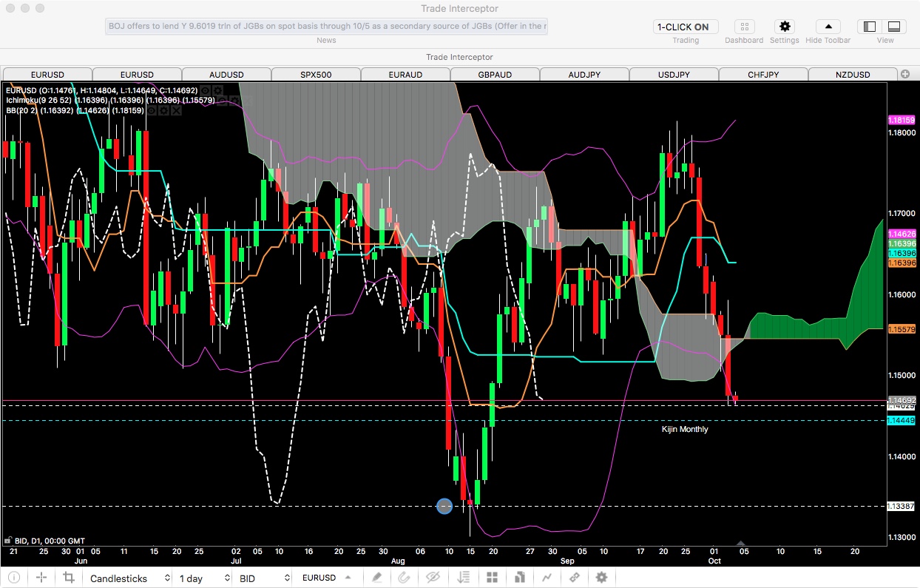This screenshot has width=920, height=588.
Task: Activate the crosshair cursor tool
Action: click(41, 578)
